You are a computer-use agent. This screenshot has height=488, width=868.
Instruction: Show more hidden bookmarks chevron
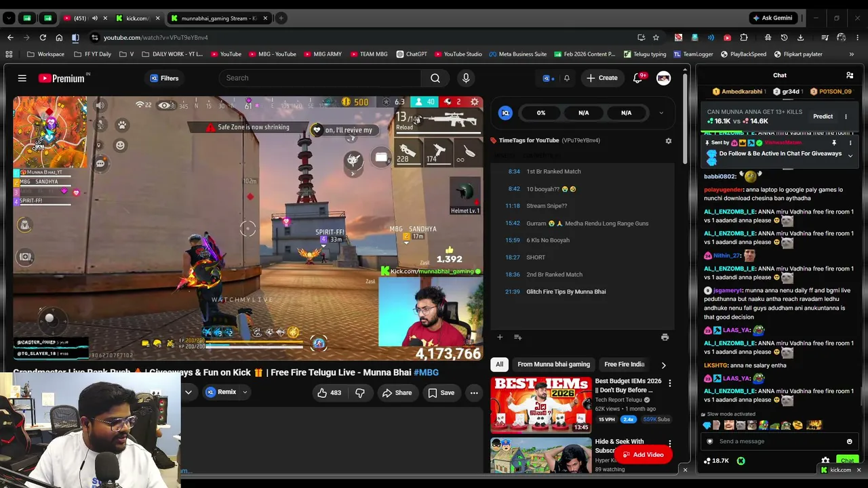tap(852, 54)
